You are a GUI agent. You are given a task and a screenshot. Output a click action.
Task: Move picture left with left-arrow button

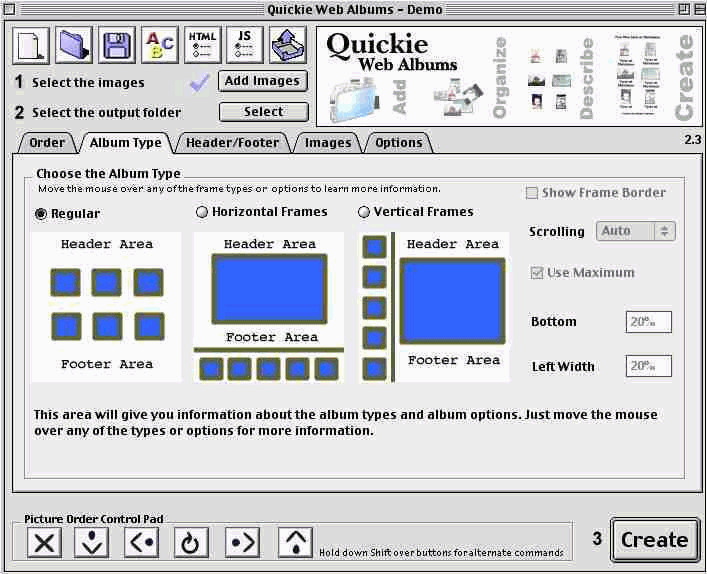click(x=142, y=542)
